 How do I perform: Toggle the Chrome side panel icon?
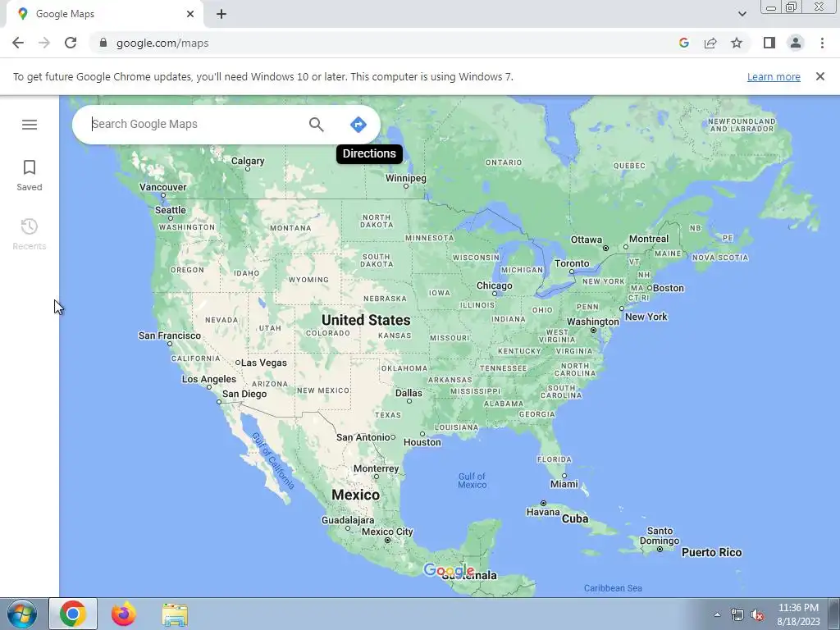(x=769, y=43)
